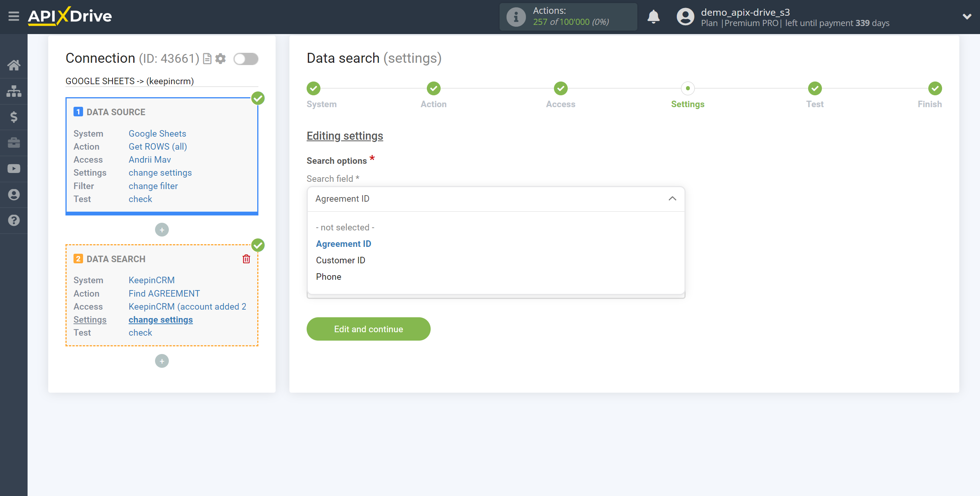Select 'Customer ID' option
Screen dimensions: 980x496
tap(341, 260)
